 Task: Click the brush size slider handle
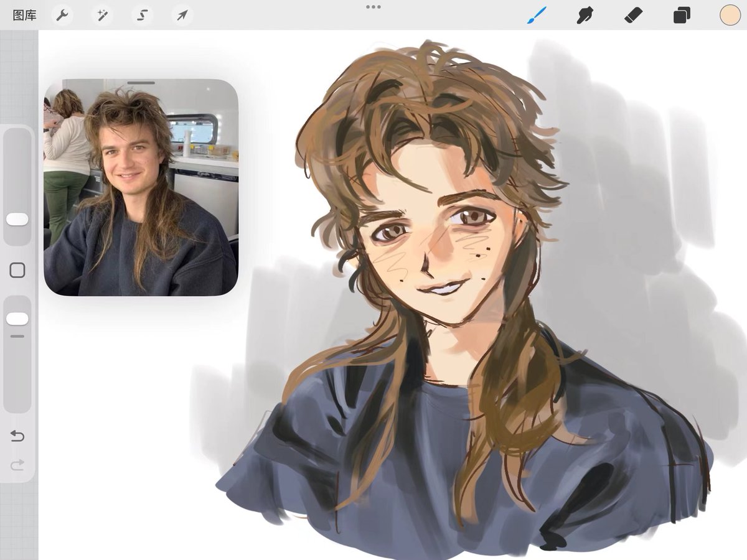[17, 219]
